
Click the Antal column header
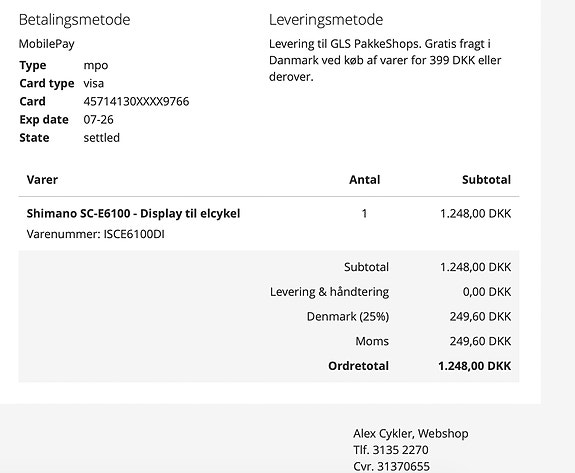[364, 180]
